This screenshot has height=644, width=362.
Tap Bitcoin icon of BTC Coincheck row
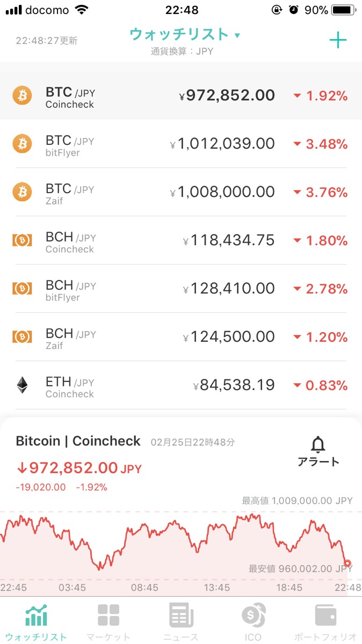[22, 96]
